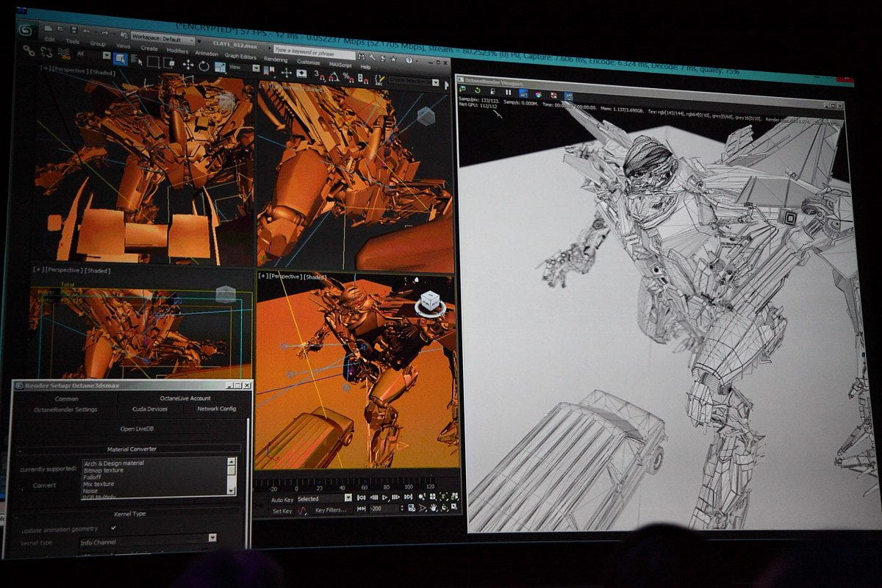Activate the Select Object tool
Viewport: 882px width, 588px height.
[120, 58]
